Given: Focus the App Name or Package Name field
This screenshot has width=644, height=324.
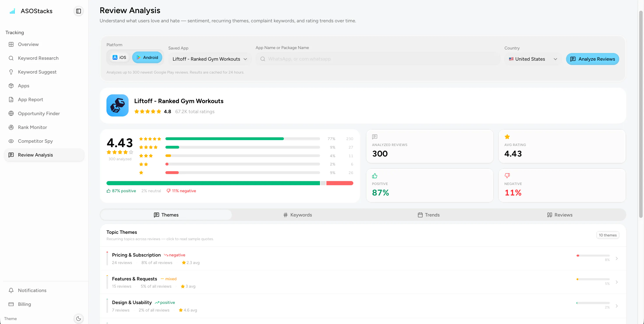Looking at the screenshot, I should pos(378,59).
